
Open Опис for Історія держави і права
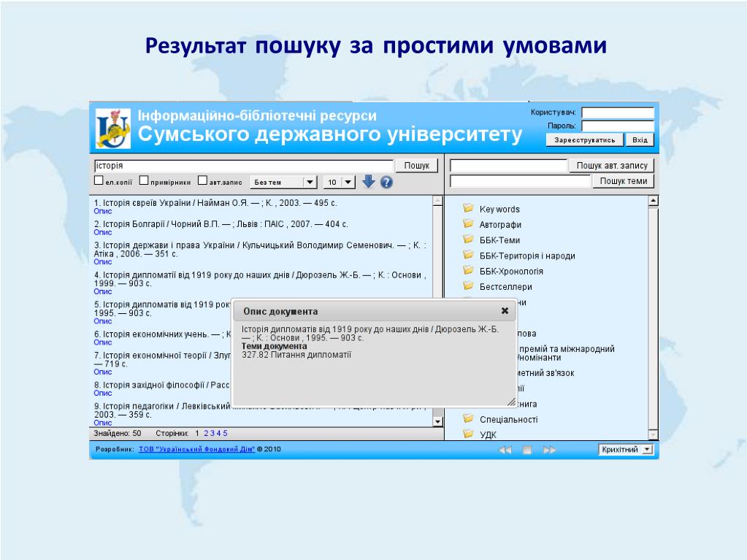point(103,262)
